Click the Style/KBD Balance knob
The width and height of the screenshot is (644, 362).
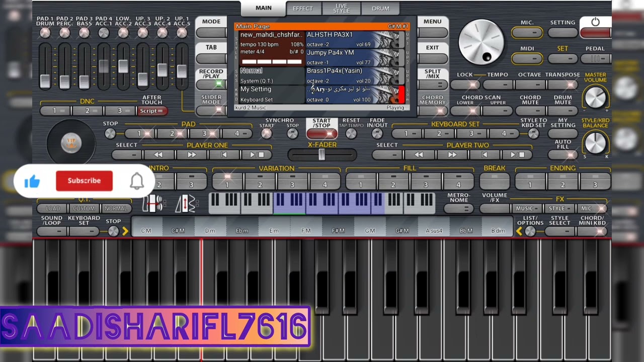pos(595,143)
